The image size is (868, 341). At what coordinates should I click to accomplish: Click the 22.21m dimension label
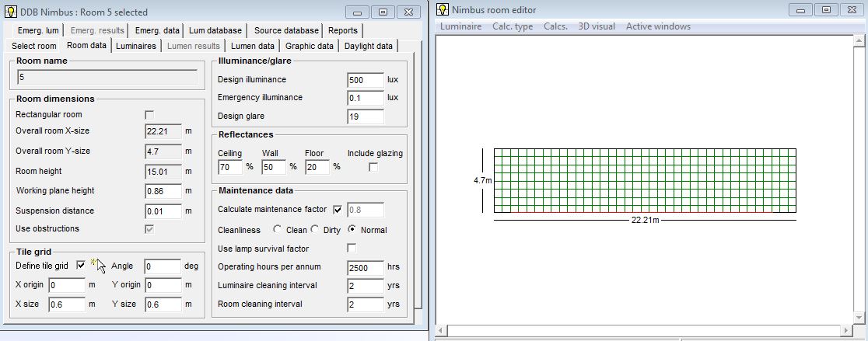click(x=645, y=220)
